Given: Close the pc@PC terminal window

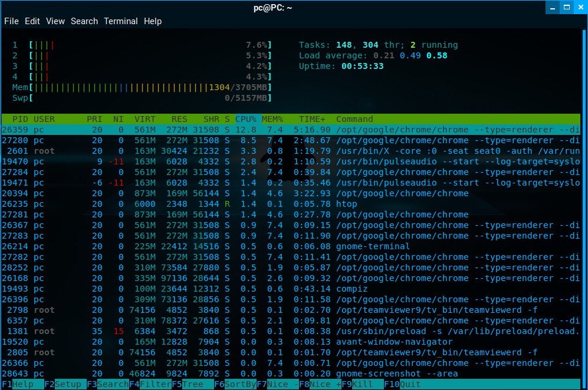Looking at the screenshot, I should click(x=581, y=8).
